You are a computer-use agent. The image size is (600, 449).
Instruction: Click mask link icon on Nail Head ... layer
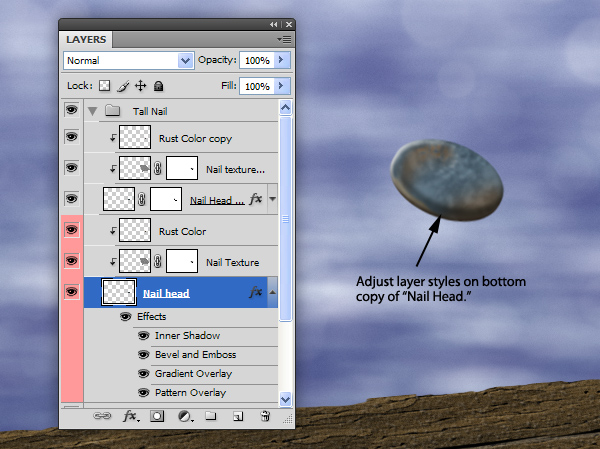tap(142, 199)
